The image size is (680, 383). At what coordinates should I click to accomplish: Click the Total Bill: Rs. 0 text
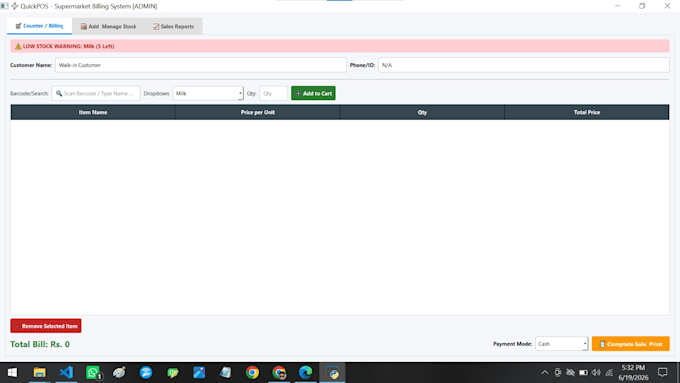pos(40,344)
